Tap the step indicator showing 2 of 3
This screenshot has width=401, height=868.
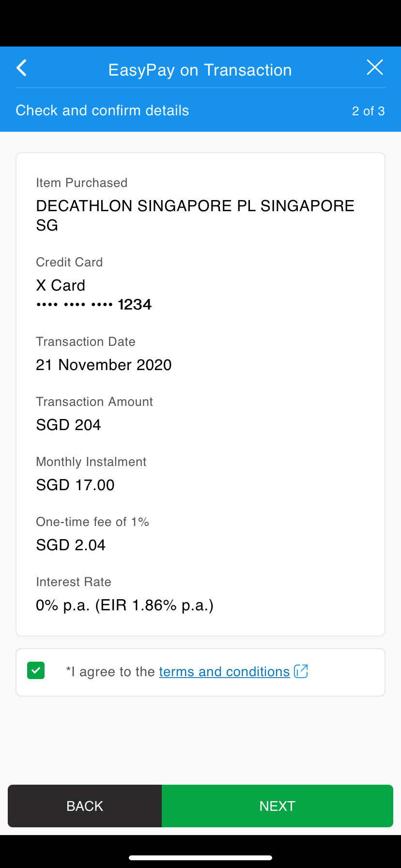368,111
